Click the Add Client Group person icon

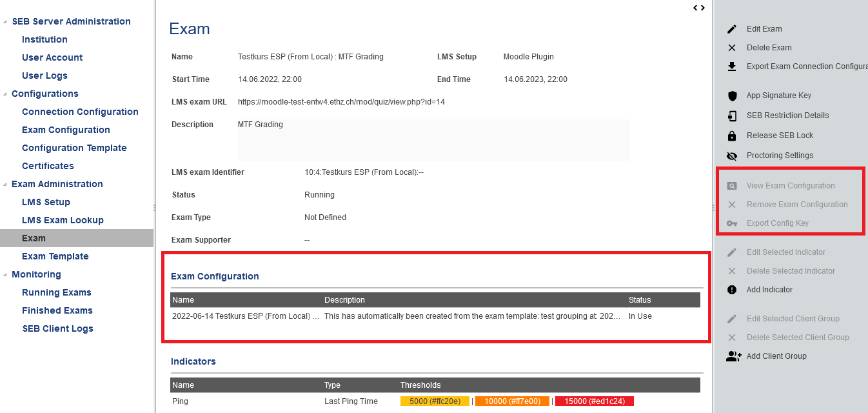pos(733,356)
